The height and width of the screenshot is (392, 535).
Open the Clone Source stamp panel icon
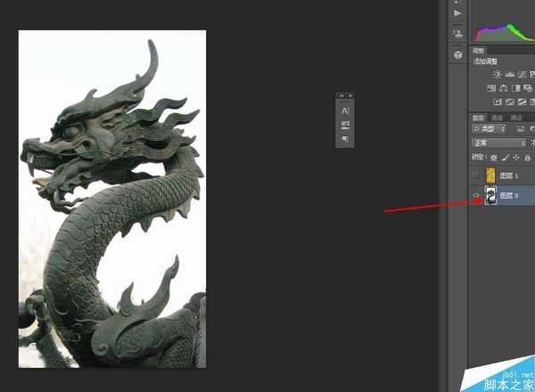(x=457, y=34)
